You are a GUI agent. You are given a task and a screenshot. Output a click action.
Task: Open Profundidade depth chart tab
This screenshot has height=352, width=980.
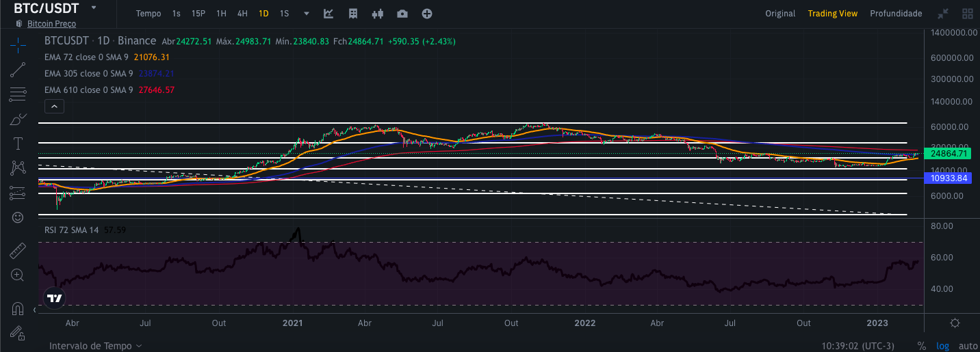(x=896, y=14)
